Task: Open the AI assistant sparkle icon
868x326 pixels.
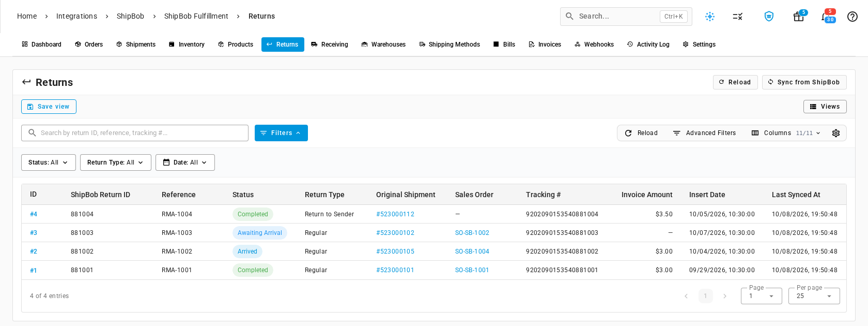Action: click(710, 17)
